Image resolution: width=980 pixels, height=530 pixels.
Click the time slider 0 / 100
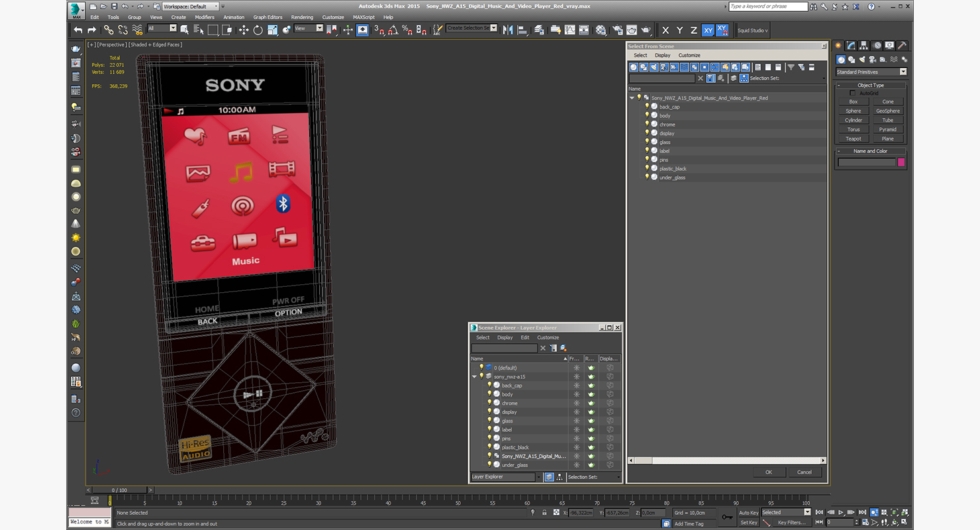pyautogui.click(x=120, y=490)
